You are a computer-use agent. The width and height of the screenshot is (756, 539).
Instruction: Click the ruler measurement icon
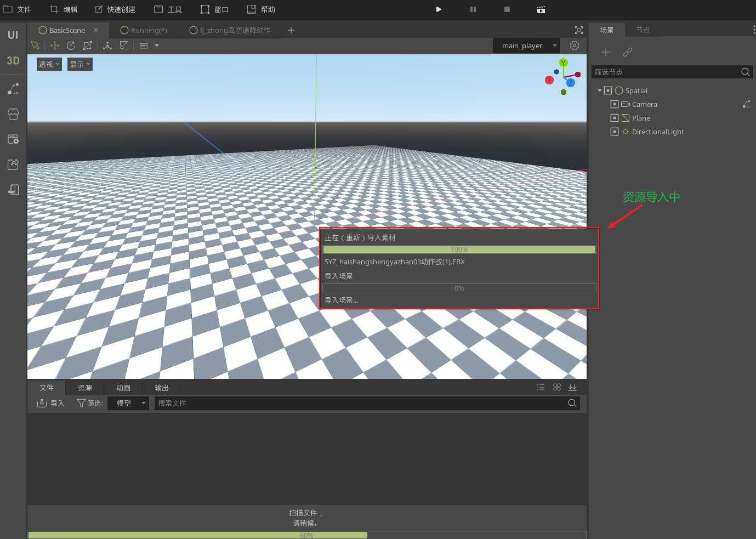[144, 46]
